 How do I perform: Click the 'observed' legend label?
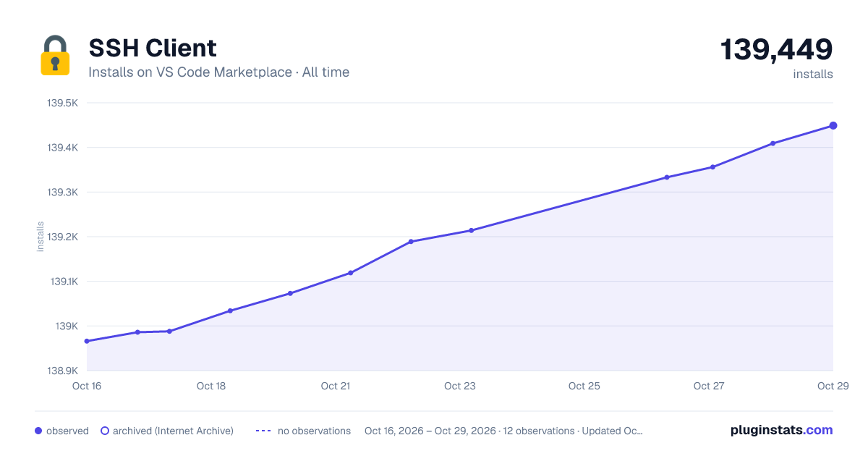67,431
